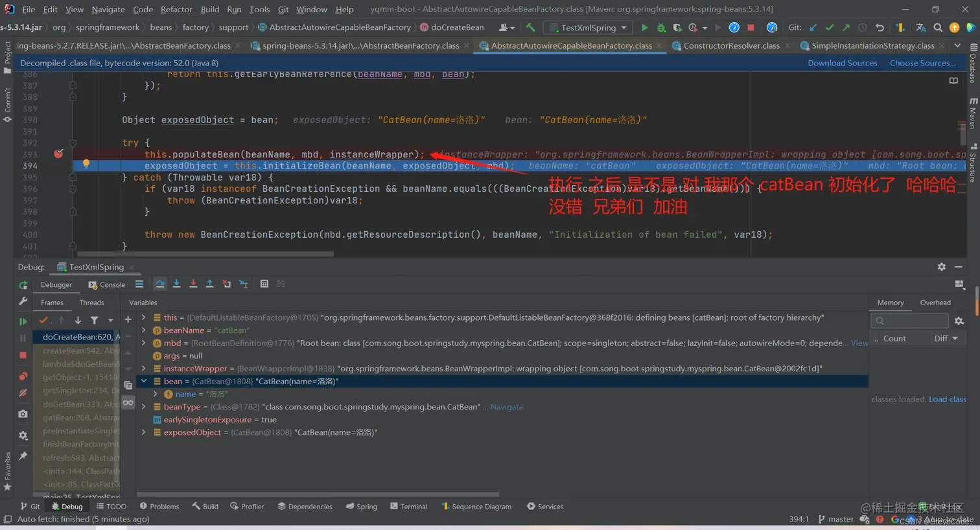Click Navigate link beside beanType
The width and height of the screenshot is (980, 530).
(507, 407)
